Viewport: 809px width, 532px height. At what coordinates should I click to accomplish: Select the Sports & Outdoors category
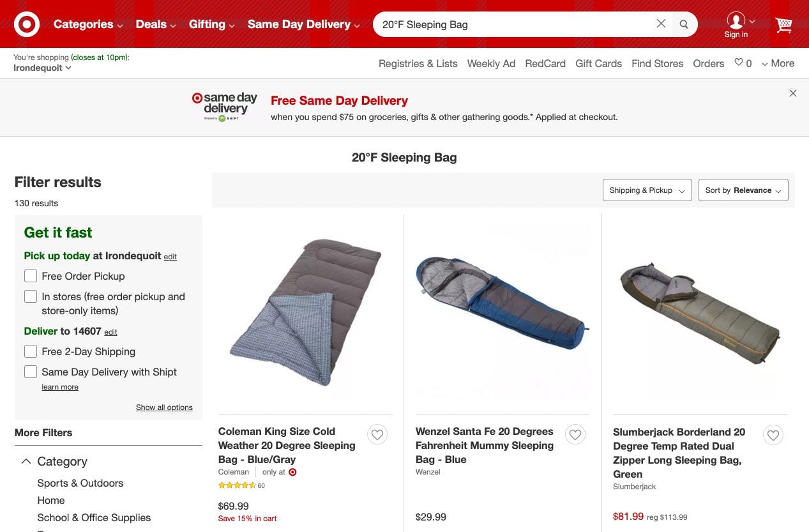(80, 483)
